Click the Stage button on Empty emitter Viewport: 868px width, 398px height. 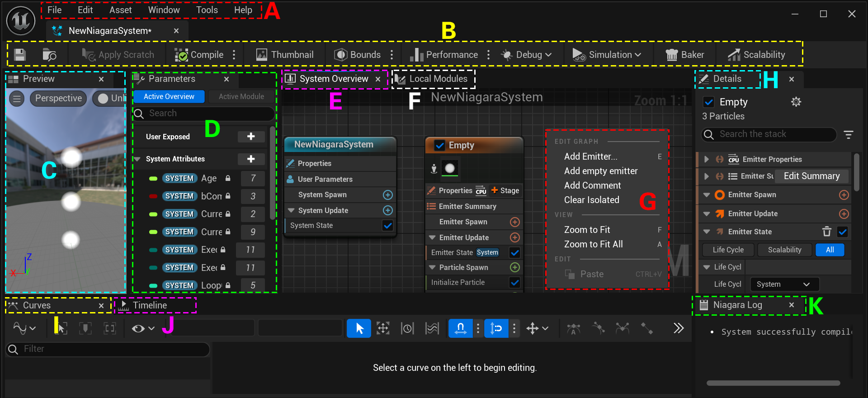pos(505,191)
